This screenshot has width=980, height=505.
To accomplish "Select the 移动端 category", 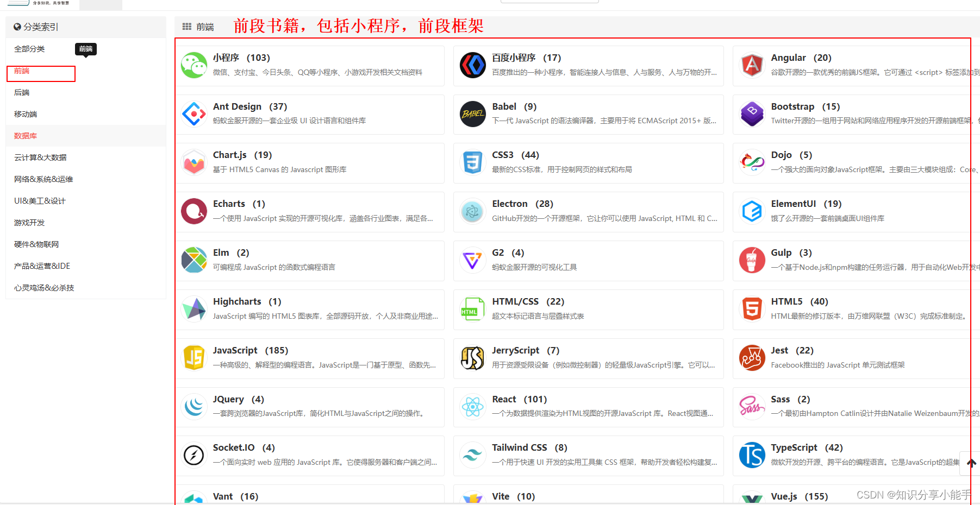I will click(x=26, y=114).
